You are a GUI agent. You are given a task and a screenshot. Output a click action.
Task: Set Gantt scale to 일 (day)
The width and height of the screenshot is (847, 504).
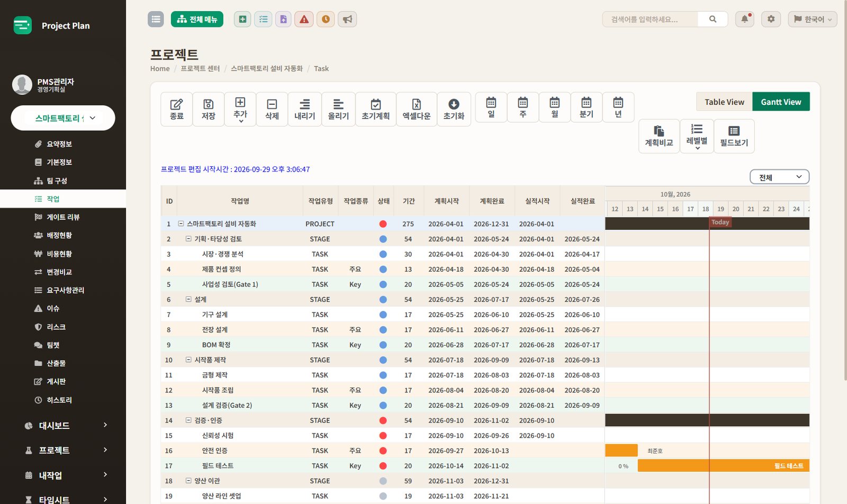pos(491,107)
